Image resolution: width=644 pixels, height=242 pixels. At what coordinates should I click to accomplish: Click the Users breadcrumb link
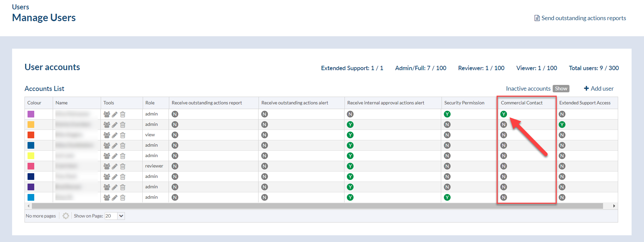(20, 7)
